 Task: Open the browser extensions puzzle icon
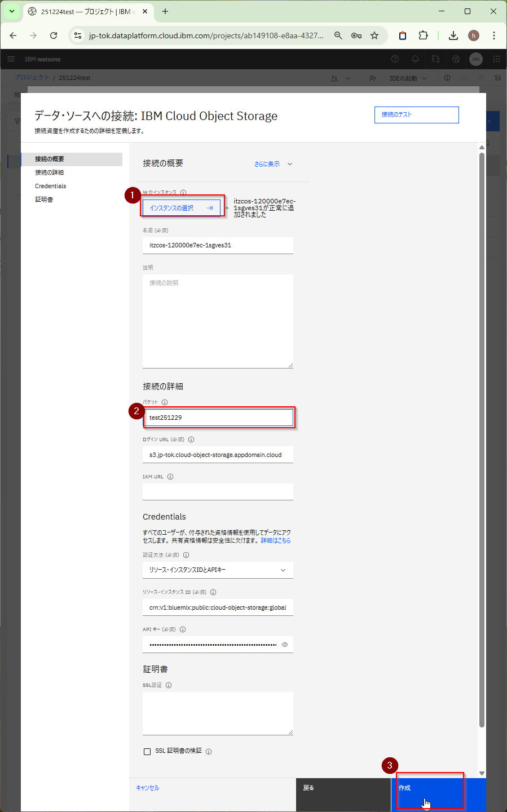pos(423,36)
